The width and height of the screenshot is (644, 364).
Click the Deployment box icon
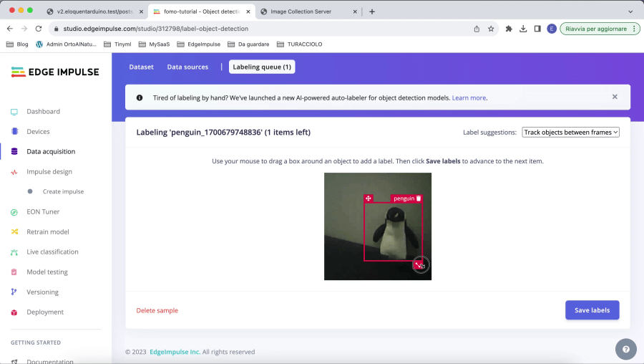point(14,312)
